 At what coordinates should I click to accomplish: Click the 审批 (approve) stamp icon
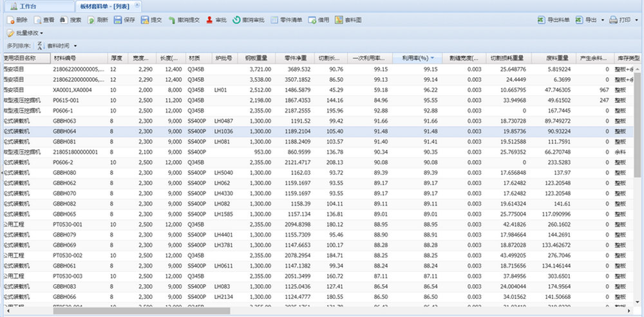tap(211, 21)
